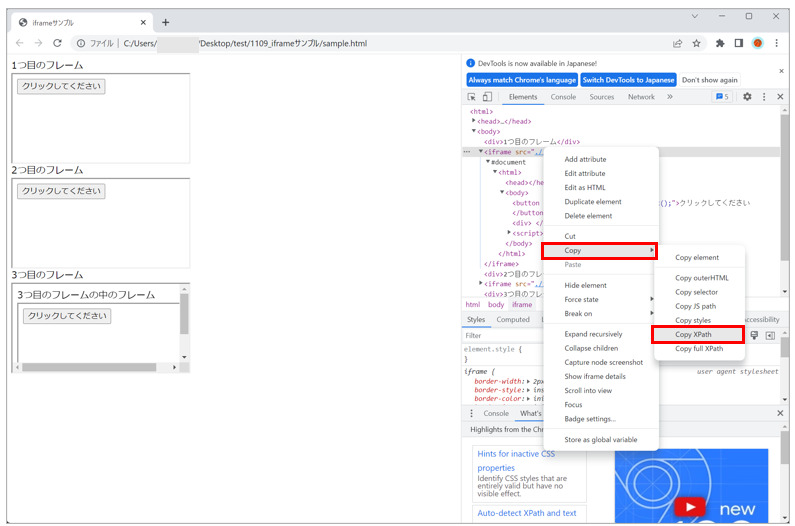
Task: Bookmark this page with the star icon
Action: click(697, 43)
